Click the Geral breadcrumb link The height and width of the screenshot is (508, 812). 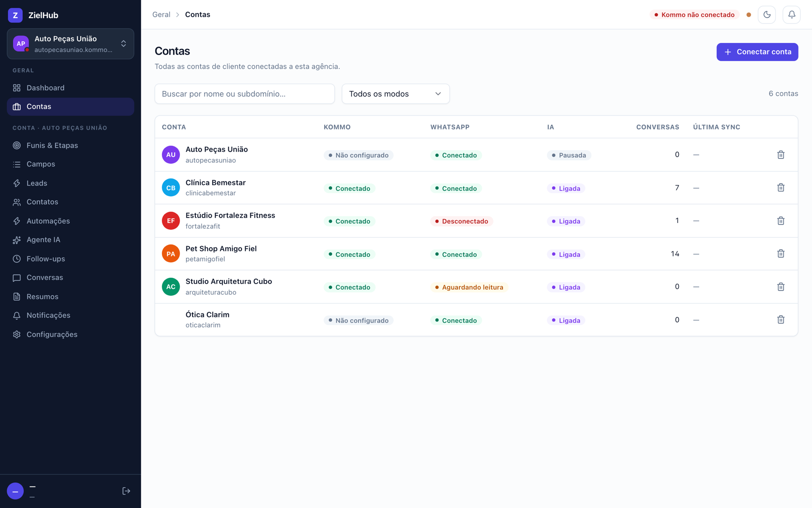[x=161, y=14]
